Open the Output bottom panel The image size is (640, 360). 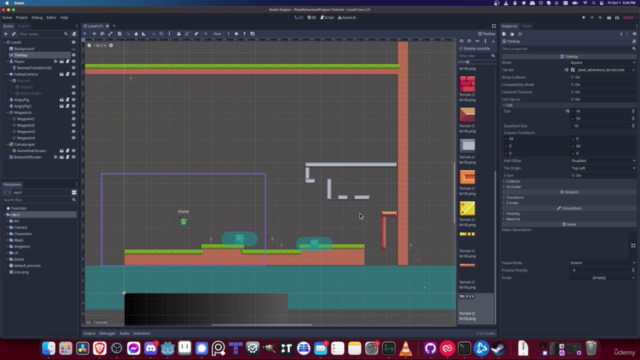(89, 333)
